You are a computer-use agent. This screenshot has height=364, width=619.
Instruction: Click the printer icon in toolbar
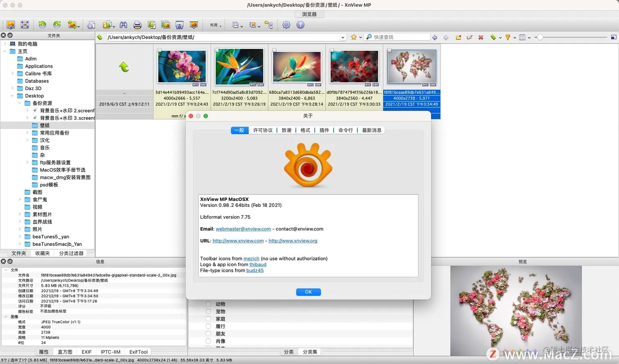coord(138,25)
